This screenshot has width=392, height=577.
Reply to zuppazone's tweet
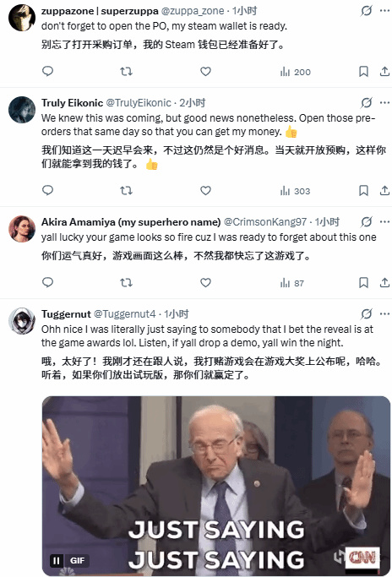coord(48,71)
